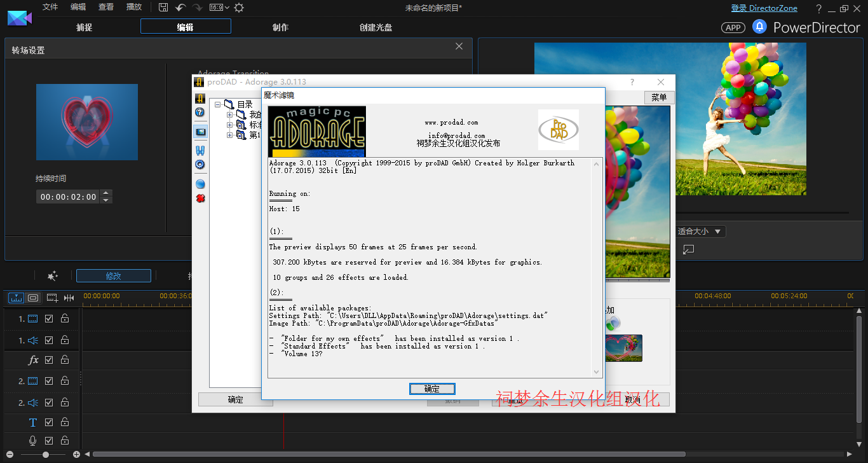Click the add tracks icon
This screenshot has width=868, height=463.
point(52,298)
